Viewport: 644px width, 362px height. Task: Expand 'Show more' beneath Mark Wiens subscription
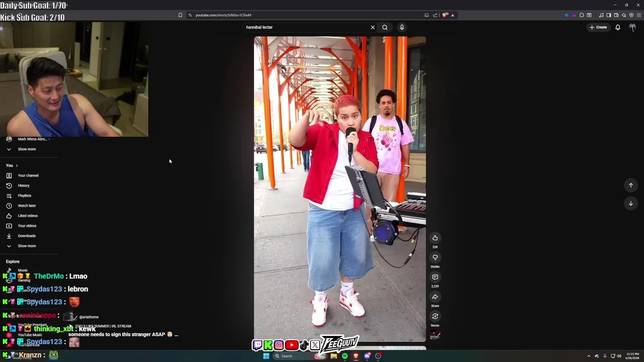(27, 149)
